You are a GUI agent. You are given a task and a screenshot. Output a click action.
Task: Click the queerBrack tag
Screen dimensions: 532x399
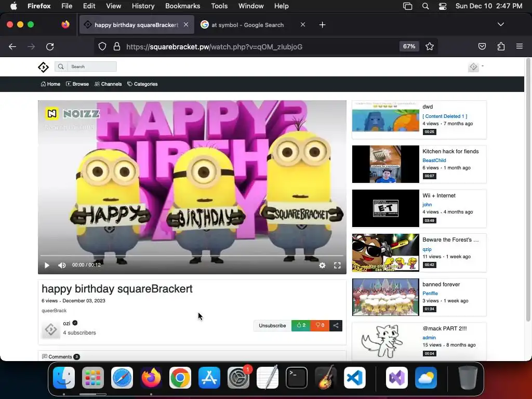(x=54, y=311)
